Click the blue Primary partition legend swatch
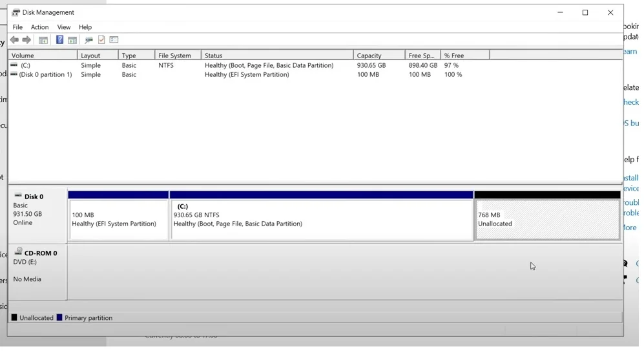 (x=59, y=317)
